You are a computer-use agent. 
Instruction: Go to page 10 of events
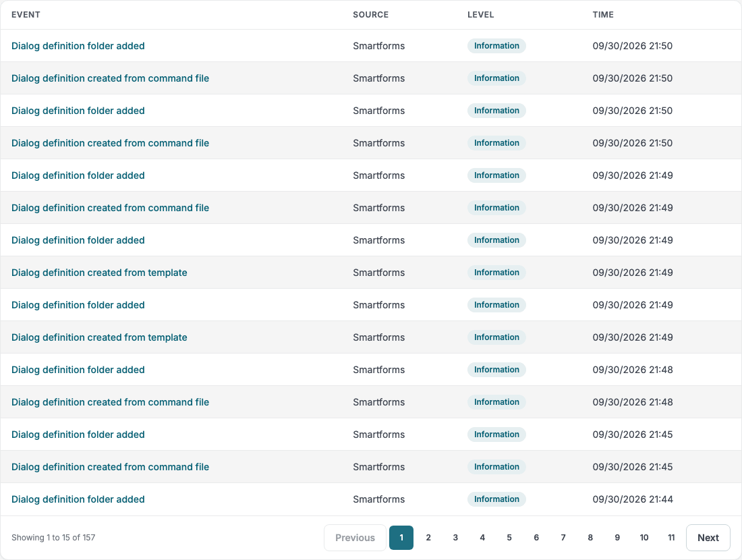(x=644, y=537)
